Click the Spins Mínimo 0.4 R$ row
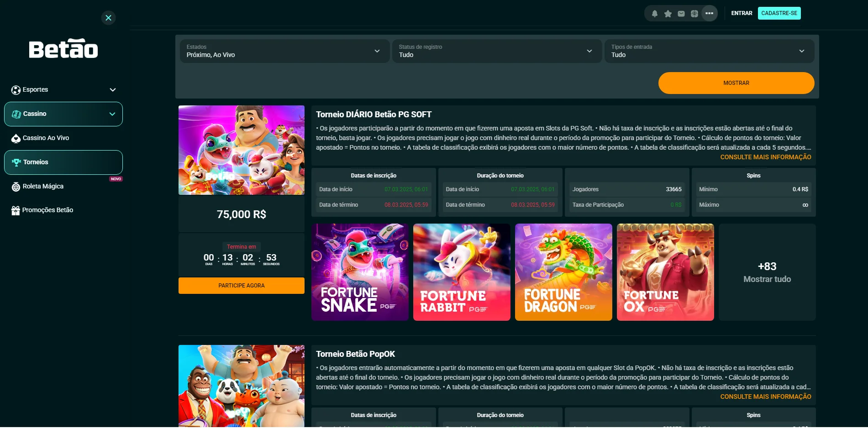This screenshot has width=868, height=428. click(x=753, y=189)
